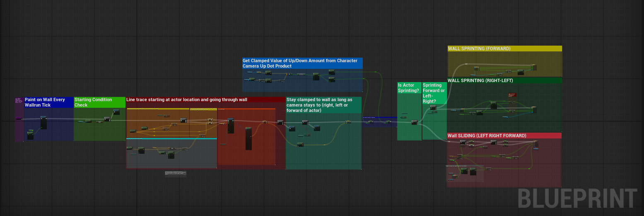The image size is (644, 216).
Task: Select the small red note in Wall Sprinting Right-Left
Action: (512, 95)
